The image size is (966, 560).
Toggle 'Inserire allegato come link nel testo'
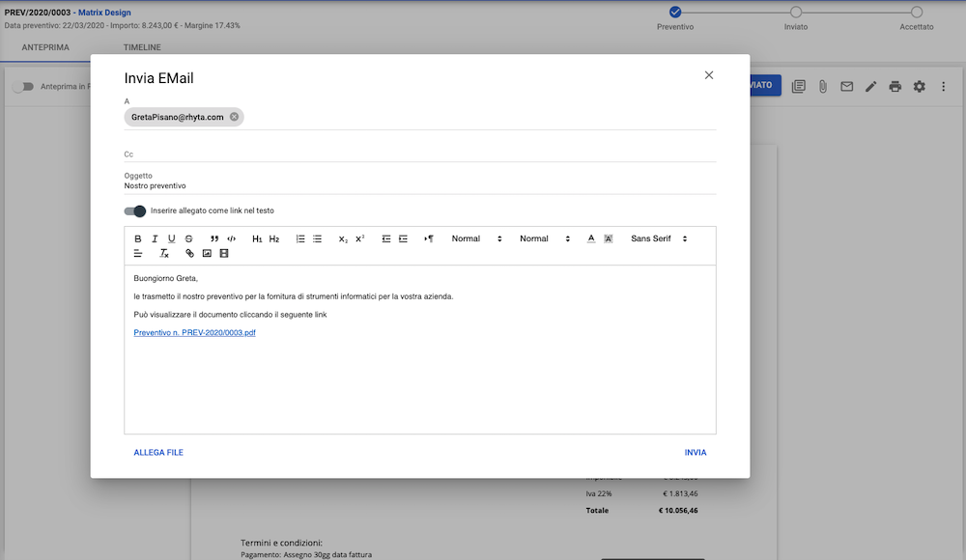point(135,211)
